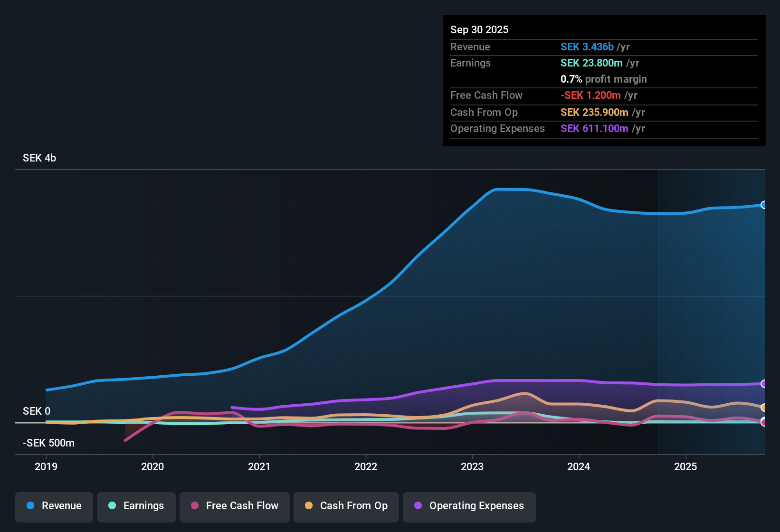Click the Cash From Op endpoint marker
Image resolution: width=780 pixels, height=532 pixels.
click(x=764, y=408)
